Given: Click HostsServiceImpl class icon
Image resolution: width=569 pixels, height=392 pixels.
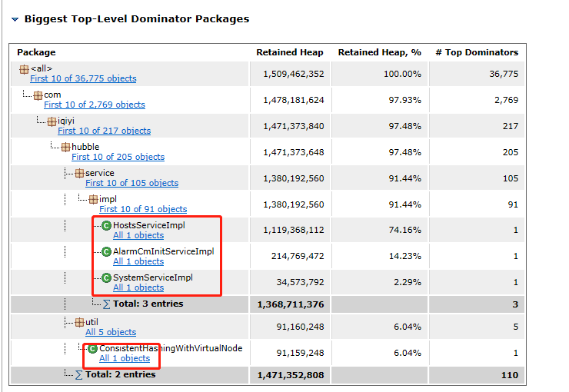Looking at the screenshot, I should click(x=106, y=225).
